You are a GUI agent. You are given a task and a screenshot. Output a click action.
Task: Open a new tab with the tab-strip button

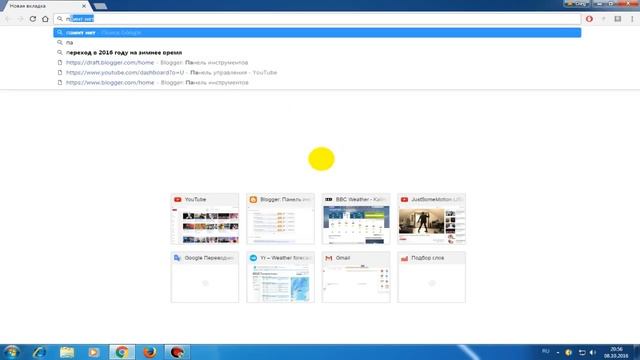[100, 6]
